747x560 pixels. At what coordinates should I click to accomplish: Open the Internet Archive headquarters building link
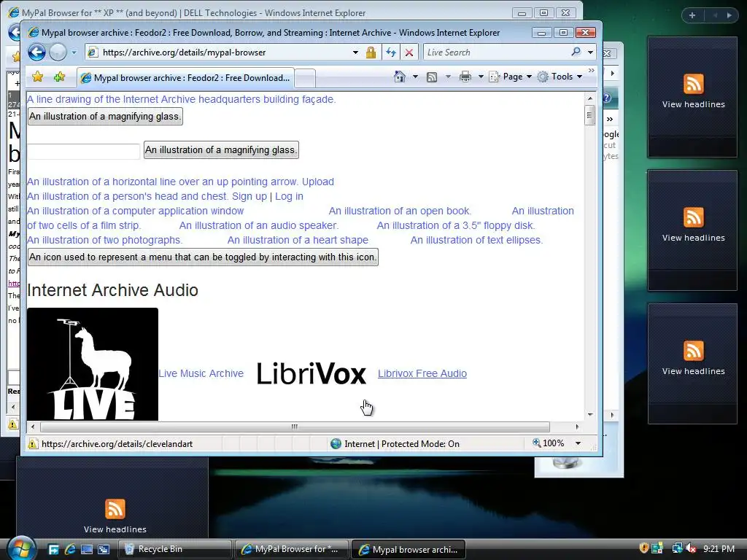[x=181, y=99]
